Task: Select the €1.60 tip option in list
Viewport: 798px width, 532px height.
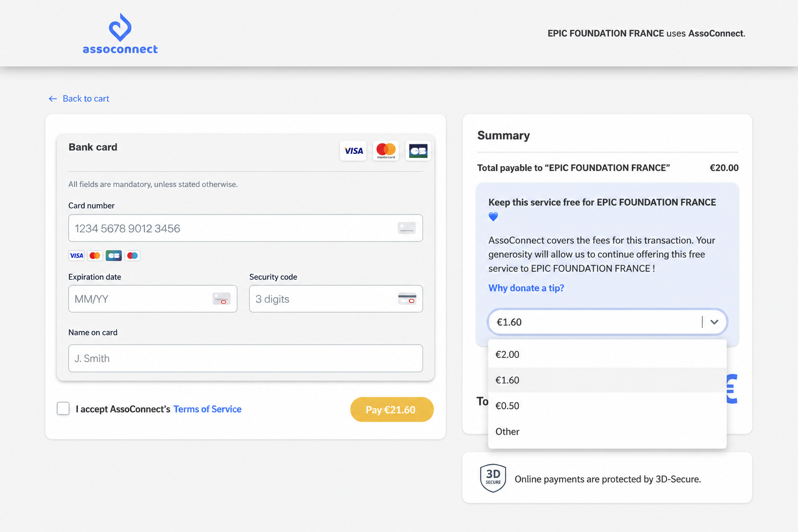Action: click(x=607, y=380)
